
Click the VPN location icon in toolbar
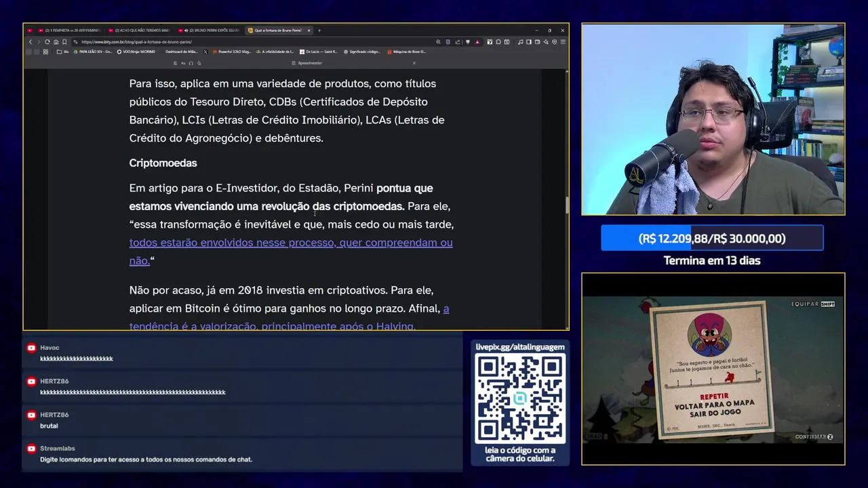[x=554, y=42]
